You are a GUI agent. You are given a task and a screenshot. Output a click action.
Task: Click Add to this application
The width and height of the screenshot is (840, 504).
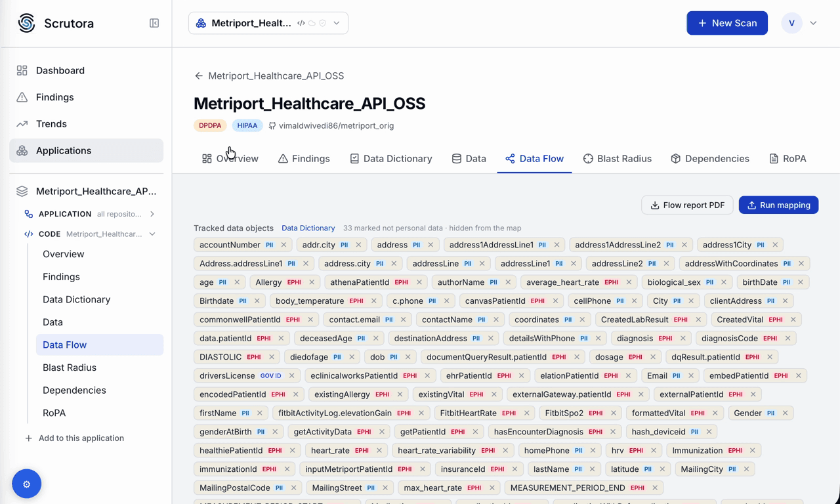pyautogui.click(x=74, y=438)
